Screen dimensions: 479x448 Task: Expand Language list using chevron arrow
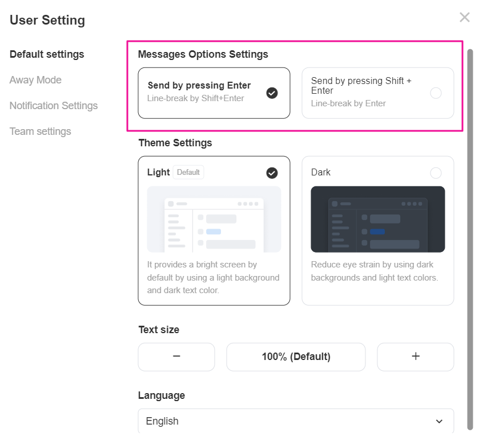click(x=439, y=422)
